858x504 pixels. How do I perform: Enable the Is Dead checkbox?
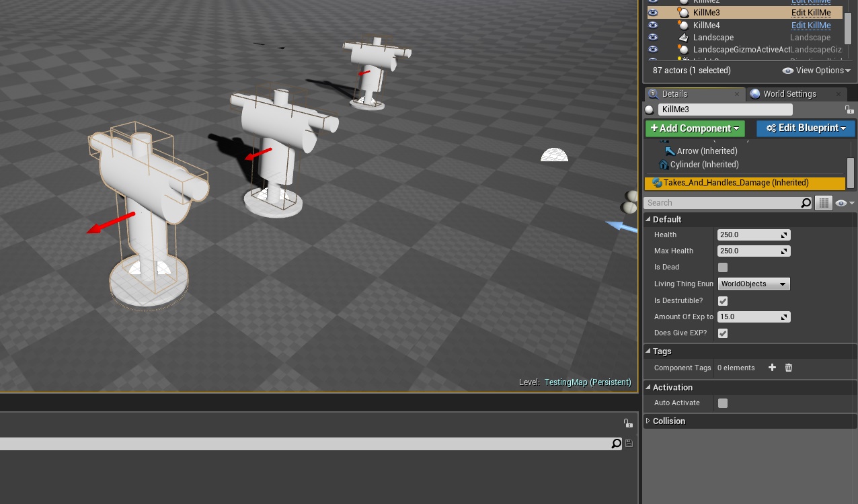click(723, 267)
